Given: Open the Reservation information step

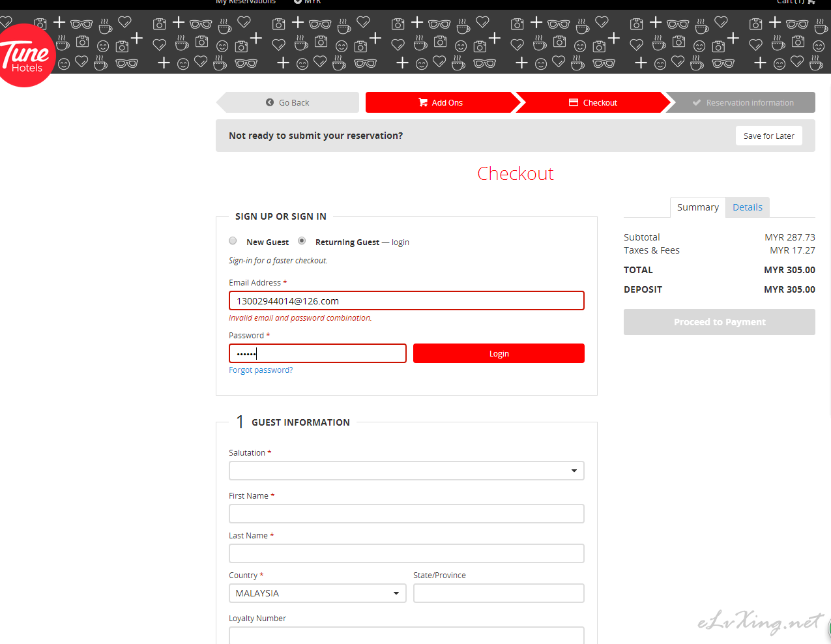Looking at the screenshot, I should pos(743,102).
